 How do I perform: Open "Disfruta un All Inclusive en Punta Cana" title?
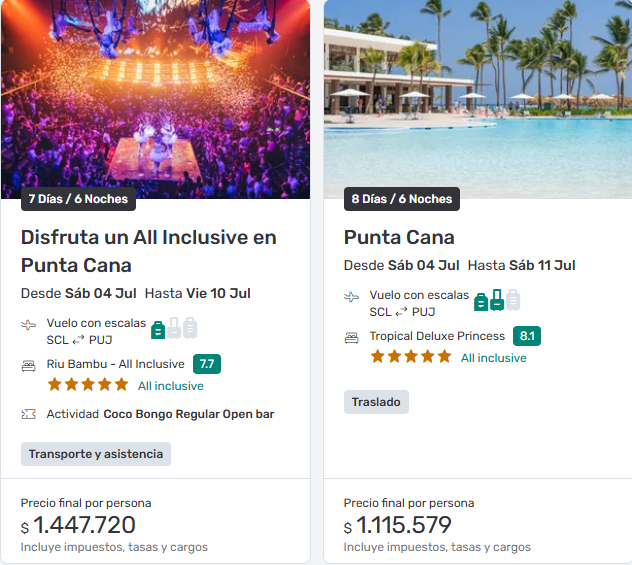click(x=148, y=251)
